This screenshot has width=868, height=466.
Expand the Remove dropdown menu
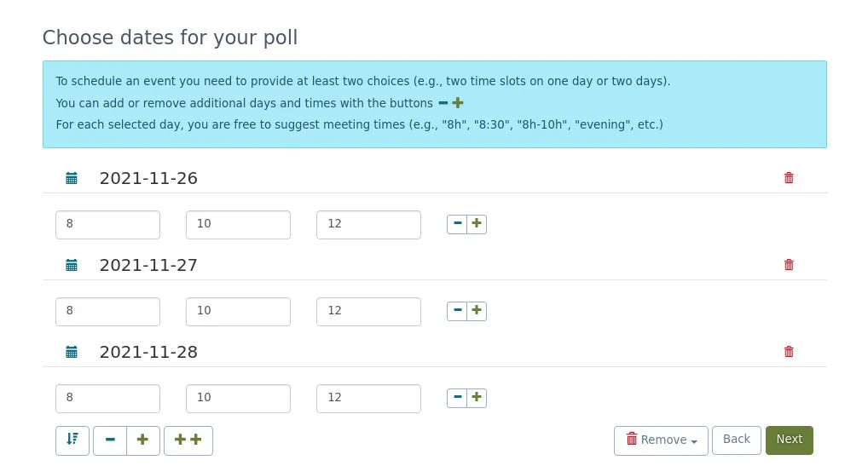pos(661,440)
